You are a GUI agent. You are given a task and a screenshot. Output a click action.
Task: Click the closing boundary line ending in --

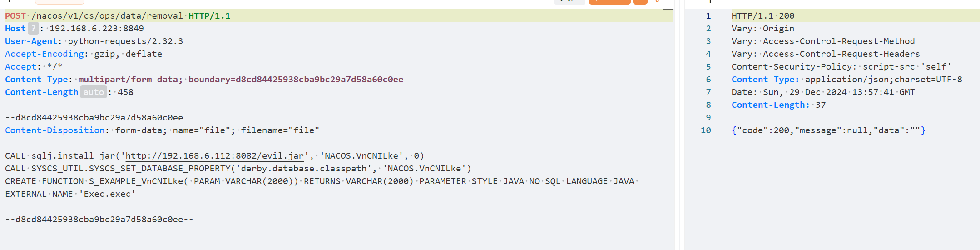(99, 219)
